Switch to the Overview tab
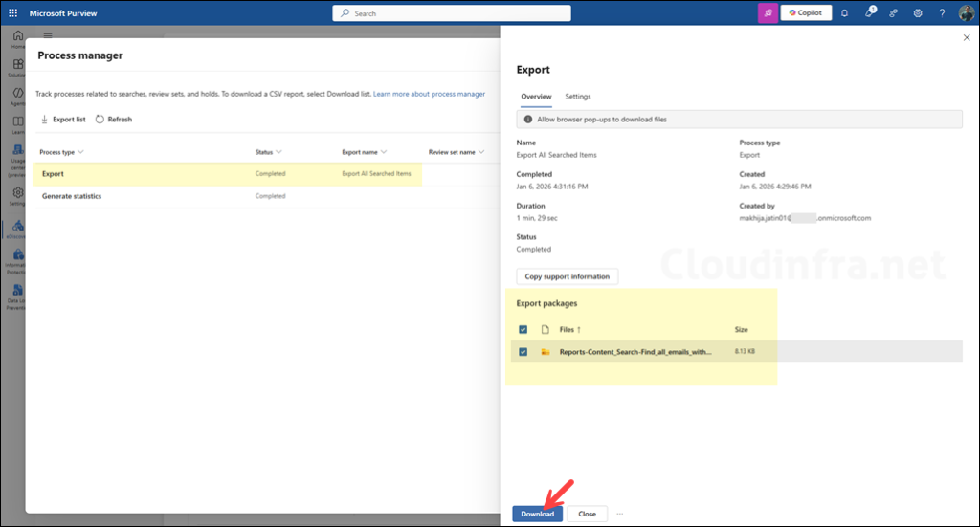 536,97
